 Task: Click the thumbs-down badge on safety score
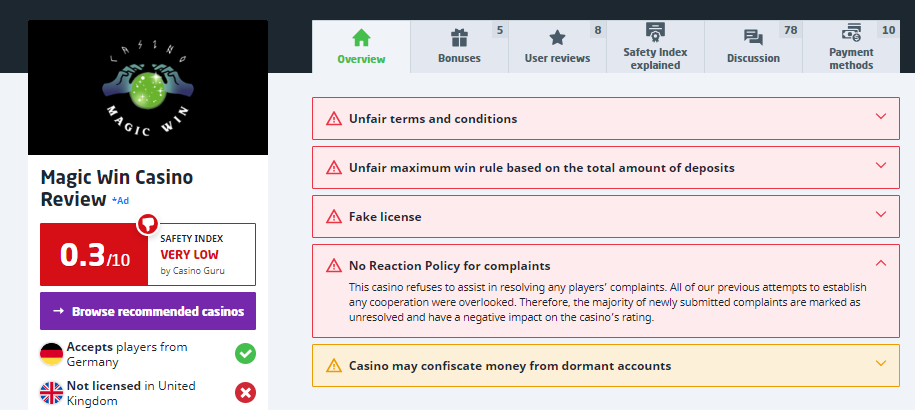(x=146, y=222)
